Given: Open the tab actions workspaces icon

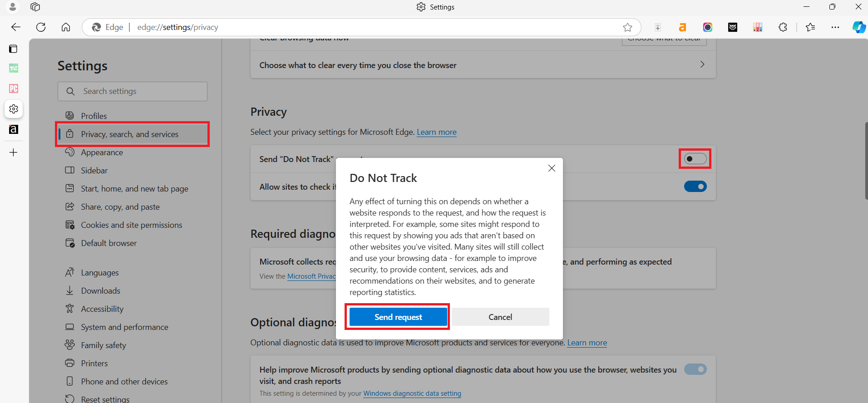Looking at the screenshot, I should [35, 7].
